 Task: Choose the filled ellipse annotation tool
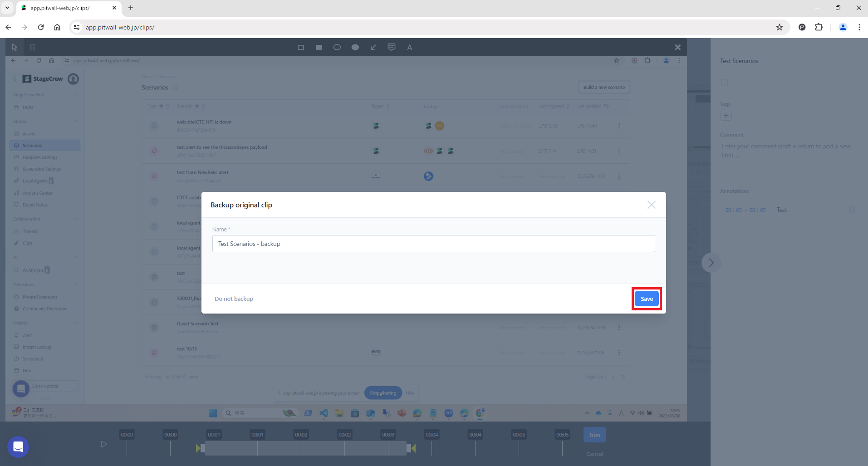point(355,47)
